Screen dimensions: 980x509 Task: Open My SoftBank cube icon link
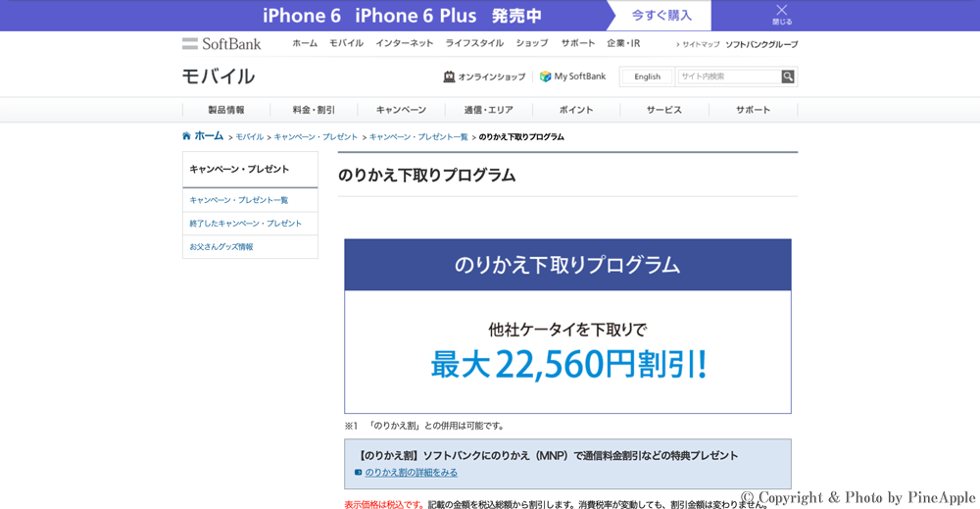[x=546, y=76]
